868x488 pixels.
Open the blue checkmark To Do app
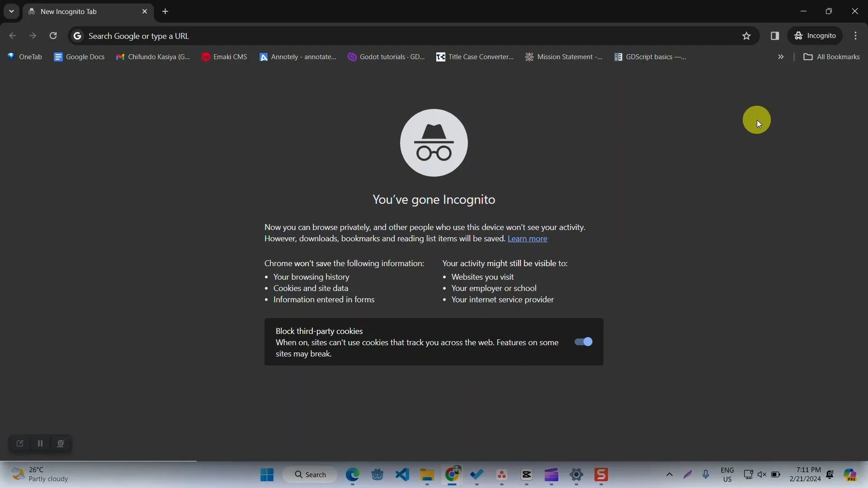pyautogui.click(x=477, y=475)
